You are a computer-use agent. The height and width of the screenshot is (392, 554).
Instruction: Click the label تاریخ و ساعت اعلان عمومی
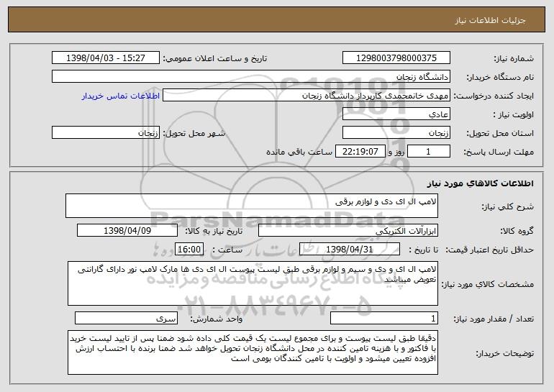pos(215,58)
